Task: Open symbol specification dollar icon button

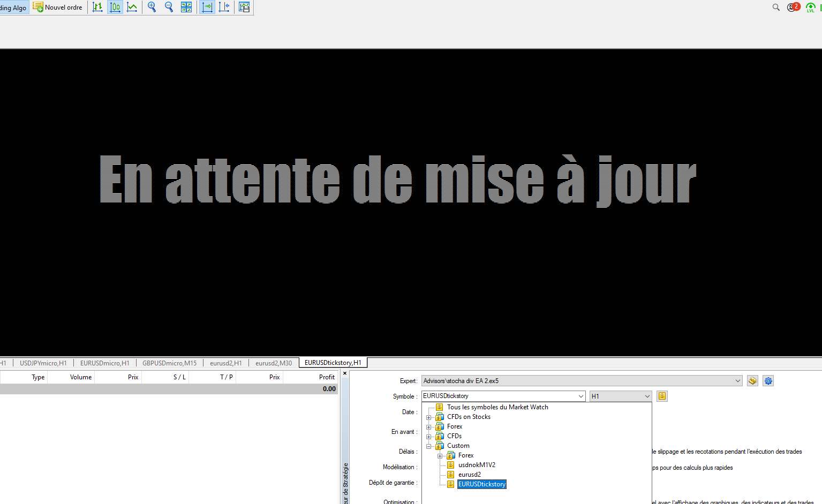Action: tap(662, 396)
